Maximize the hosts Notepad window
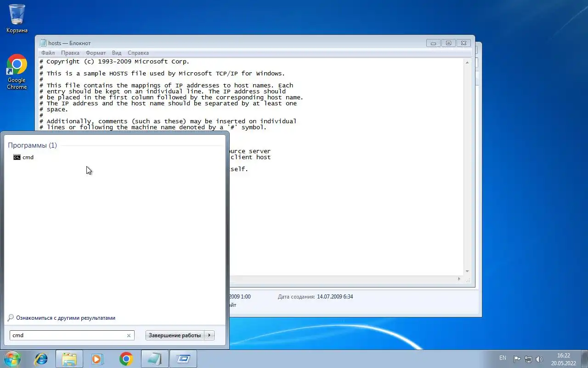Viewport: 588px width, 368px height. pos(448,43)
